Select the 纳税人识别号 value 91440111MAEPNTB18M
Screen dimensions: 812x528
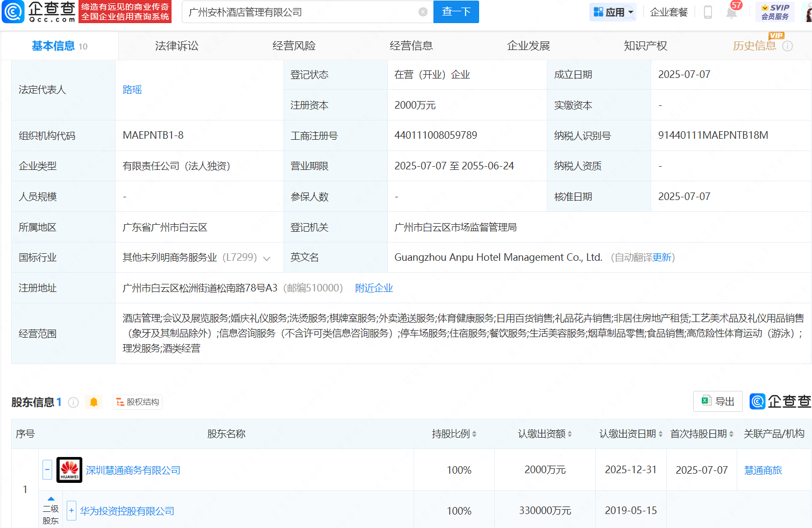click(x=713, y=135)
